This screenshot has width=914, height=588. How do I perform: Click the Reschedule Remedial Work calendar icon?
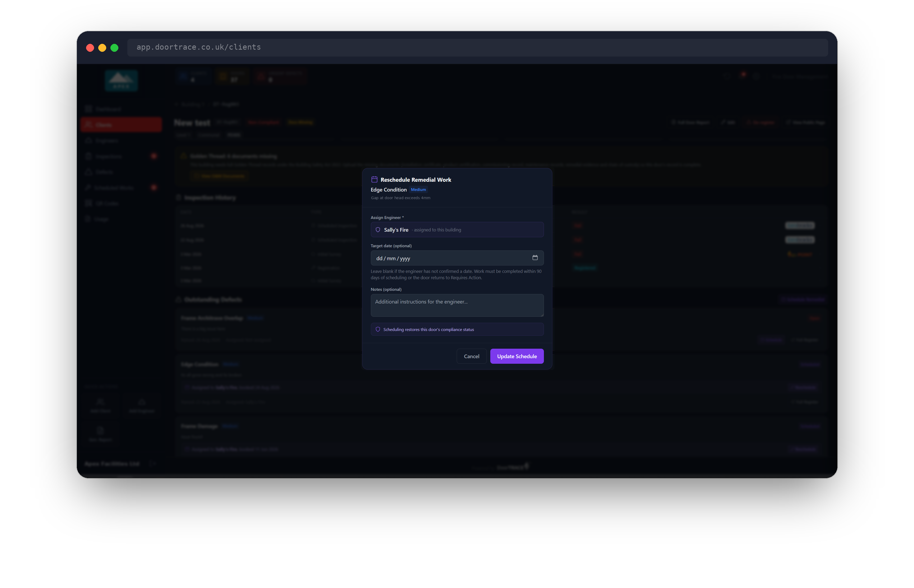[374, 179]
